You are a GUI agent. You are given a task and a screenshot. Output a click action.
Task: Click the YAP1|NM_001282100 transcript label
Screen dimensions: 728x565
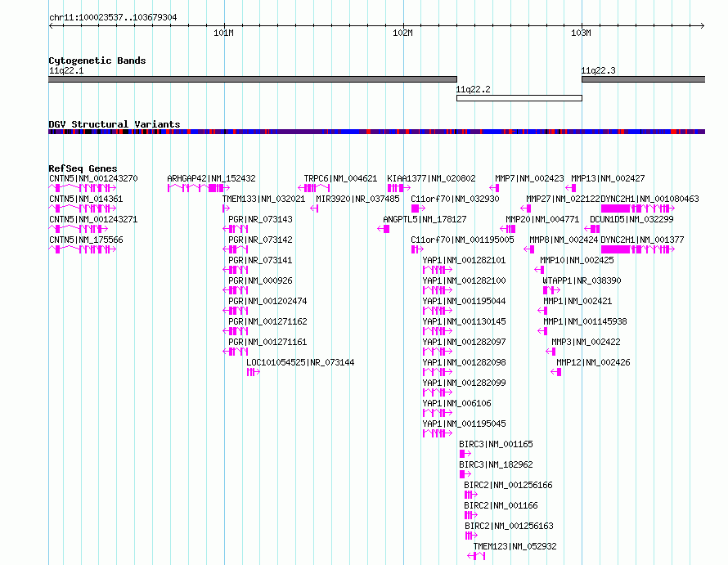point(465,280)
